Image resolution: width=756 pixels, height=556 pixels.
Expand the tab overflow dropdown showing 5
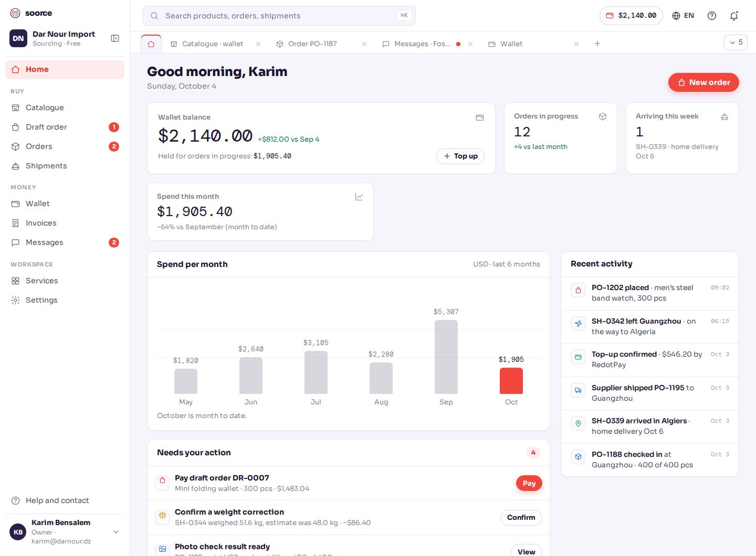(x=736, y=42)
